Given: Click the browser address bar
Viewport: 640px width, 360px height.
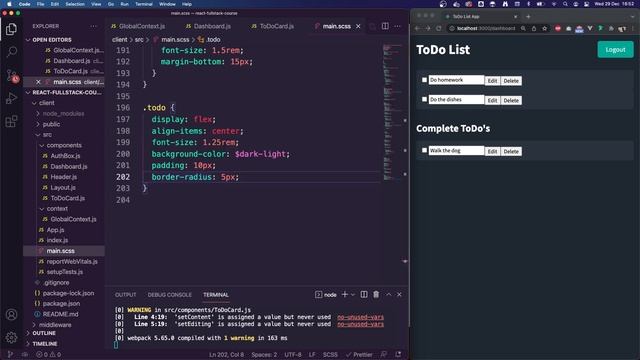Looking at the screenshot, I should tap(486, 29).
